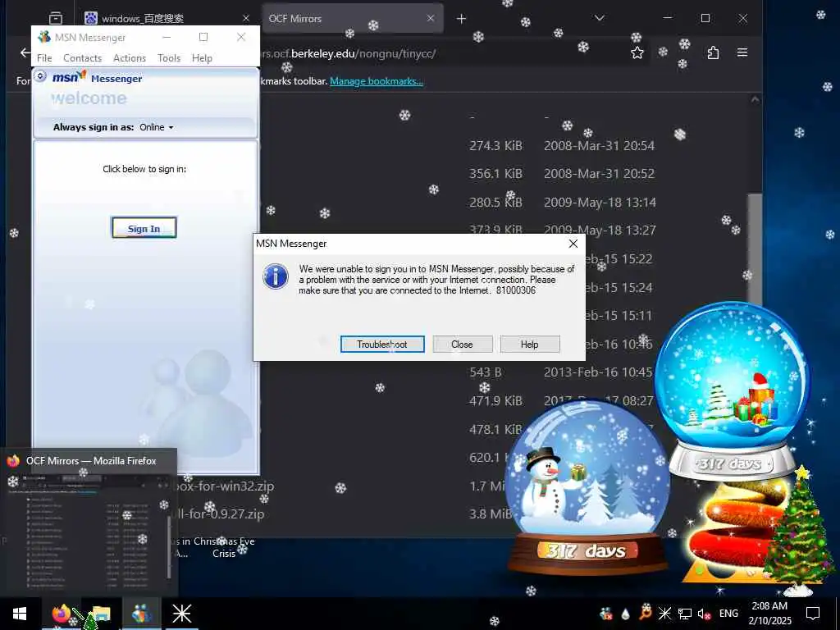
Task: Open the Firefox hamburger application menu
Action: 742,52
